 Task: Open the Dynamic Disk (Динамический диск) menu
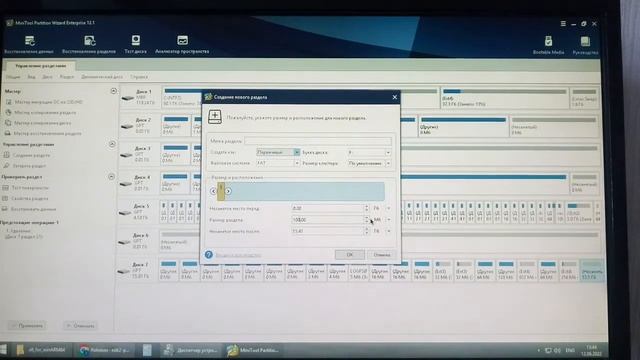[x=102, y=77]
